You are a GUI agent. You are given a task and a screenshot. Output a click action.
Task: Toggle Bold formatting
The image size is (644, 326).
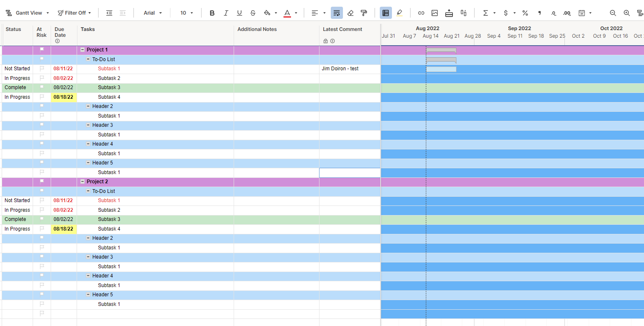point(212,13)
